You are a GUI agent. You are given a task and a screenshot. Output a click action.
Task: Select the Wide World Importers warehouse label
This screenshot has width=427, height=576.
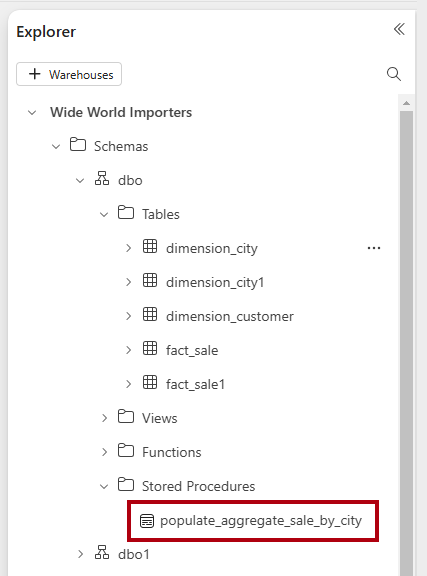(x=121, y=112)
